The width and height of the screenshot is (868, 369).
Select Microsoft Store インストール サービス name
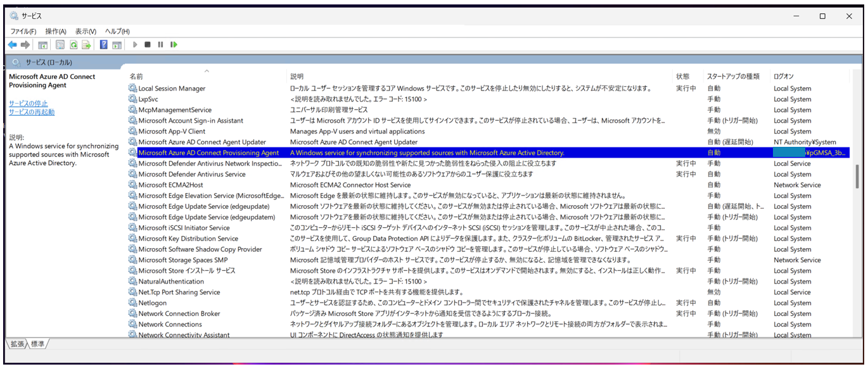pyautogui.click(x=187, y=270)
